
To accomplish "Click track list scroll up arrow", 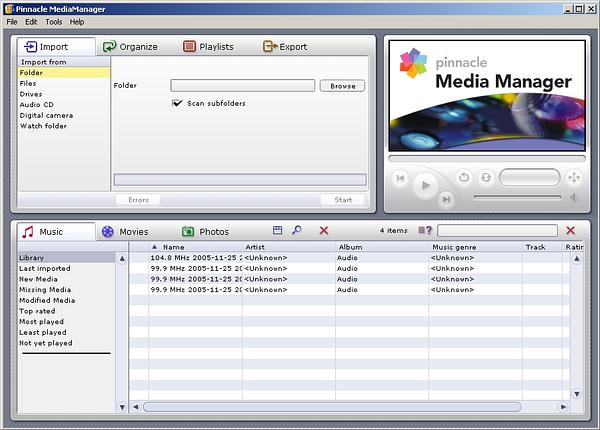I will click(577, 259).
